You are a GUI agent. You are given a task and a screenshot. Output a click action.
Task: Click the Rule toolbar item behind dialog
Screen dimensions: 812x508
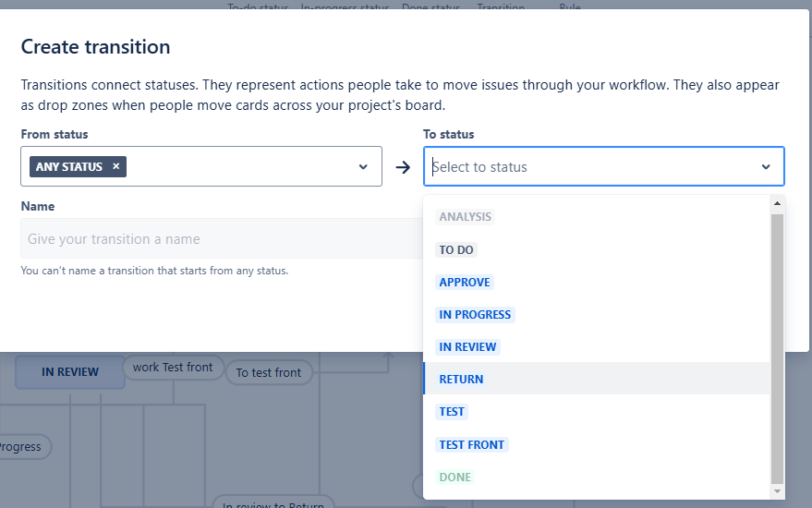coord(570,7)
